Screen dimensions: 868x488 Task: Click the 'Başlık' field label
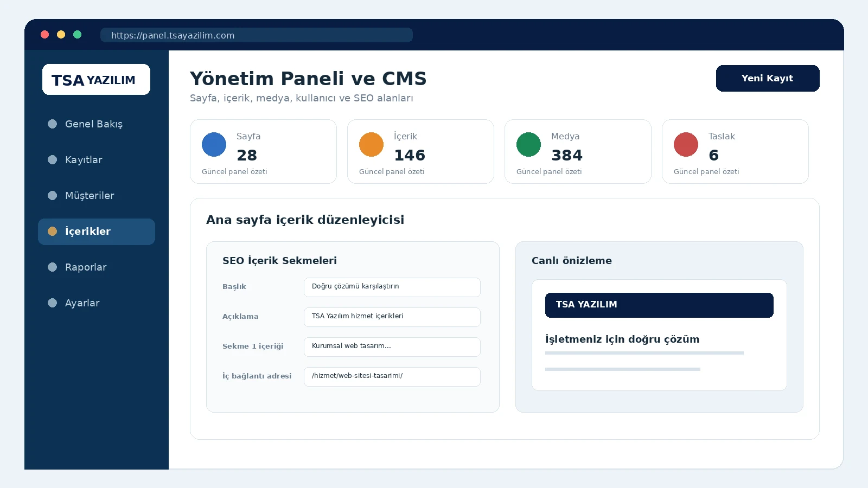[234, 287]
